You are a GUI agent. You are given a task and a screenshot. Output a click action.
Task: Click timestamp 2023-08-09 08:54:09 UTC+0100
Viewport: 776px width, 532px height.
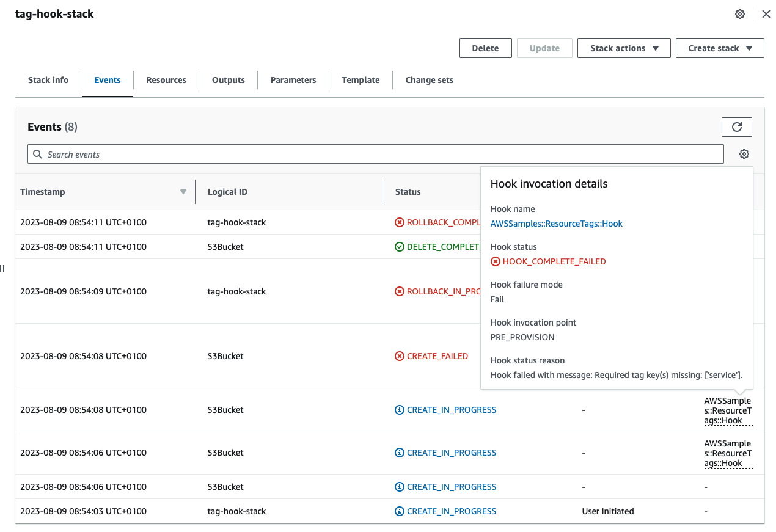(x=83, y=291)
